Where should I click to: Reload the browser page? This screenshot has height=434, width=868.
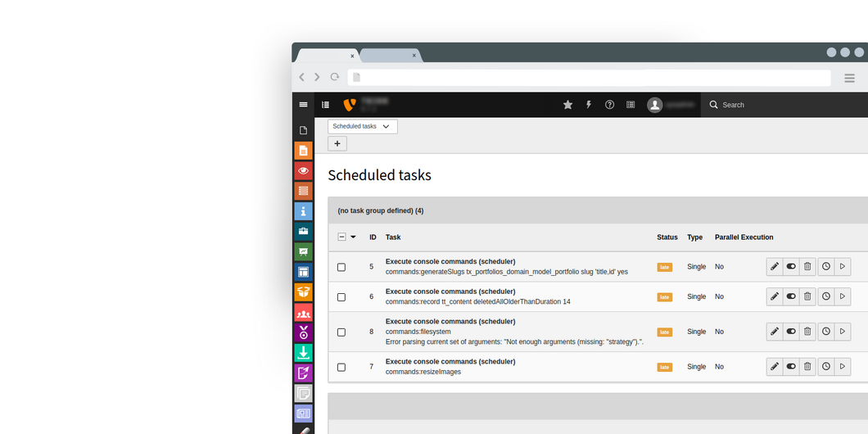point(334,77)
